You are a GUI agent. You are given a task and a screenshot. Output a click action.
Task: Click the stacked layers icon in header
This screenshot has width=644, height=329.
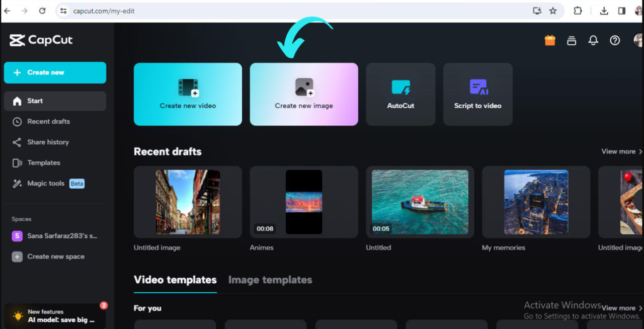572,41
